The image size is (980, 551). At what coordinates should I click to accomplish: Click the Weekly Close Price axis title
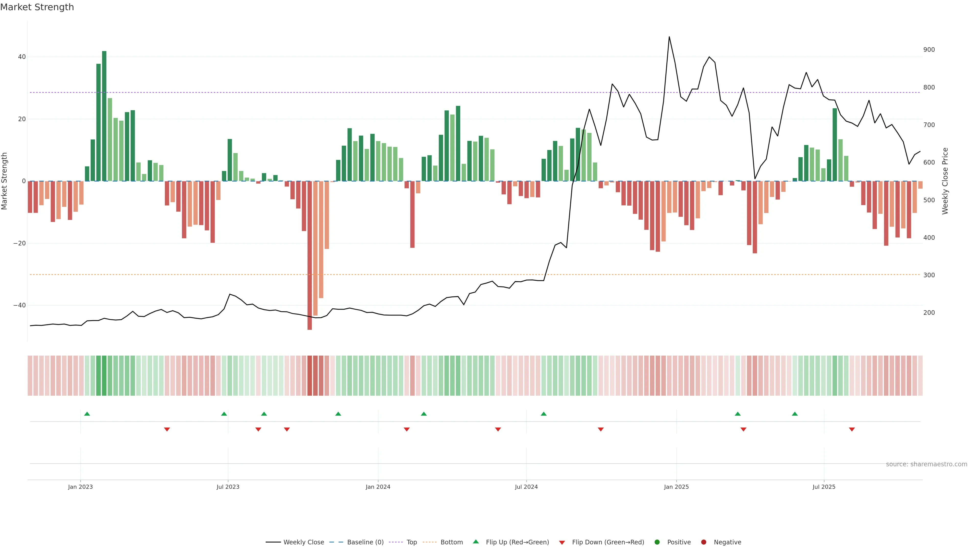945,181
